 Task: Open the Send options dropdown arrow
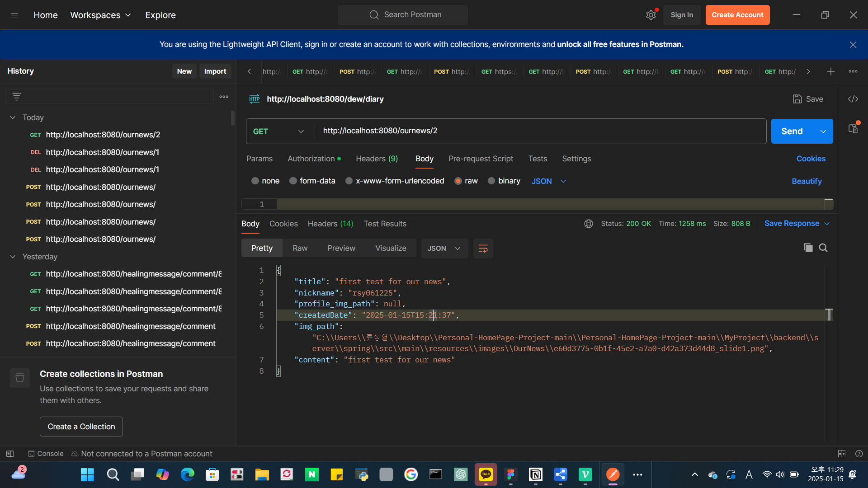(x=823, y=131)
